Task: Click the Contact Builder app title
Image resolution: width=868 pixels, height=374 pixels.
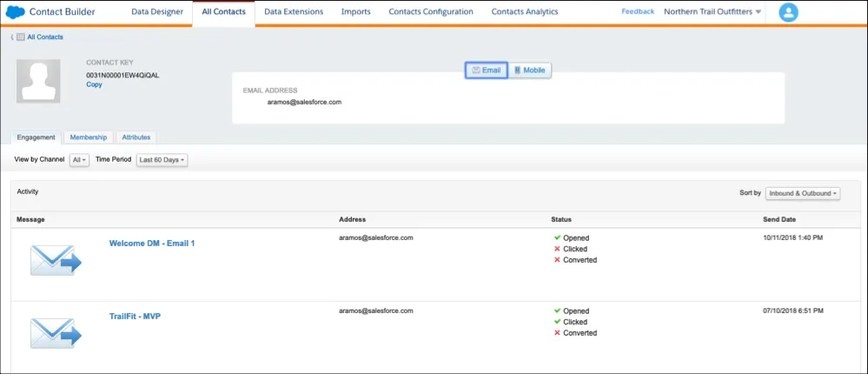Action: (x=62, y=11)
